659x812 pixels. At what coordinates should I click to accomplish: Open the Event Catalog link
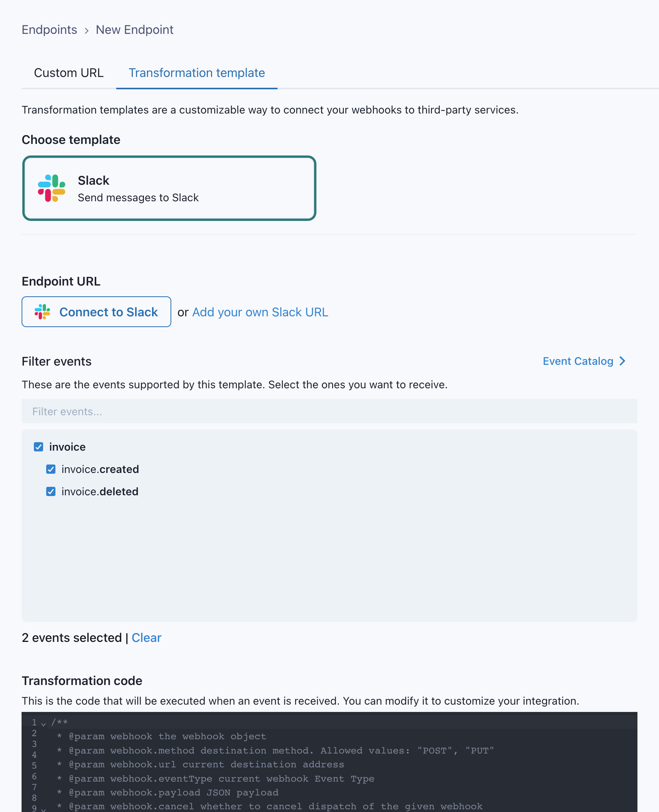[578, 361]
